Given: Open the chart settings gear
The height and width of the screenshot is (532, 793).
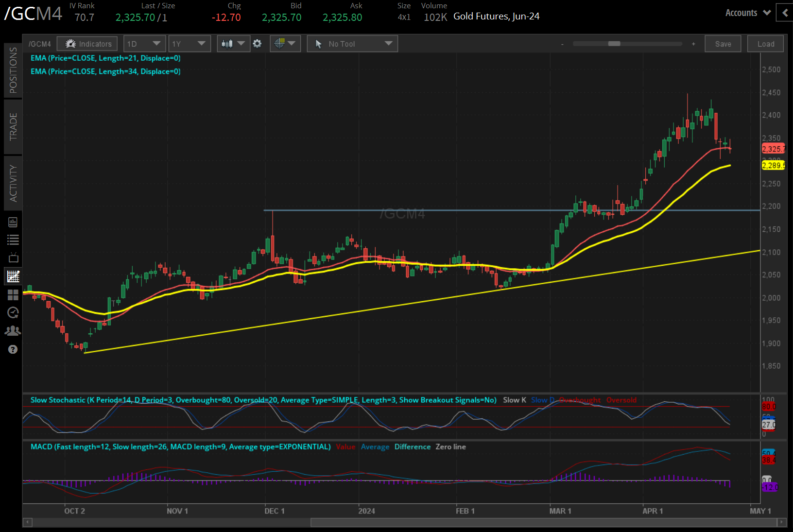Looking at the screenshot, I should click(x=257, y=44).
